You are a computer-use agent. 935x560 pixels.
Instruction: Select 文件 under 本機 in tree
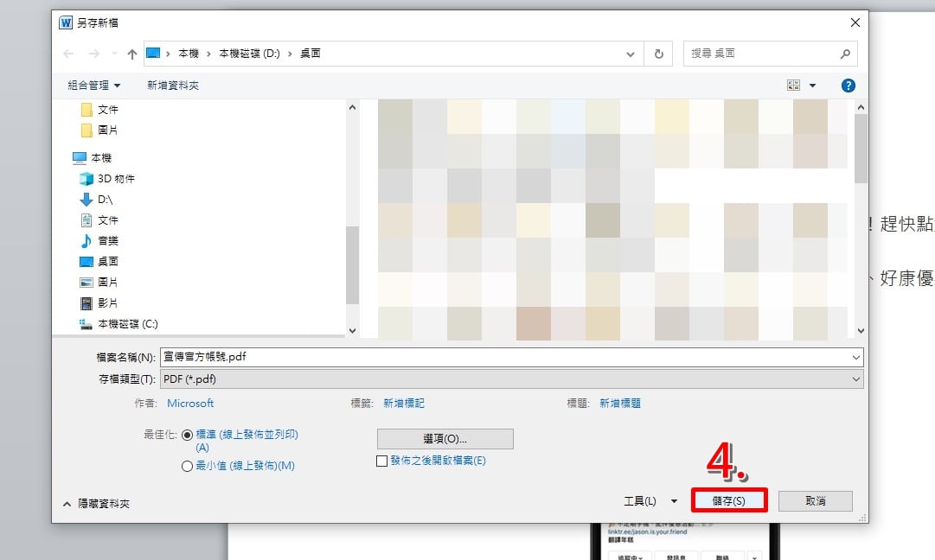(99, 220)
